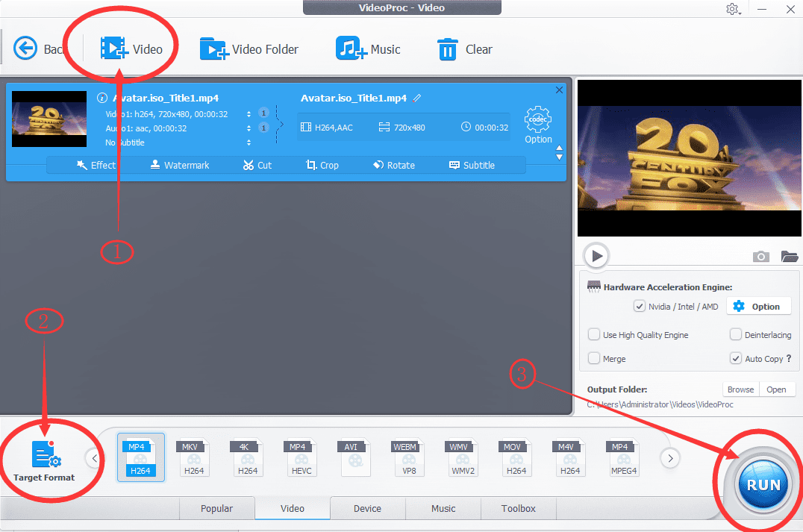Add a Video Folder
Screen dimensions: 803x532
point(249,49)
